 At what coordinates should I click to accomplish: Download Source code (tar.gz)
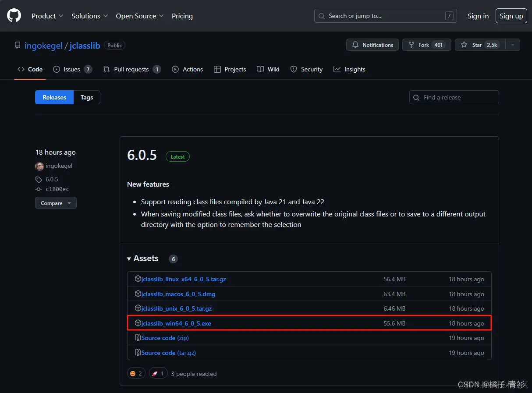click(x=170, y=353)
